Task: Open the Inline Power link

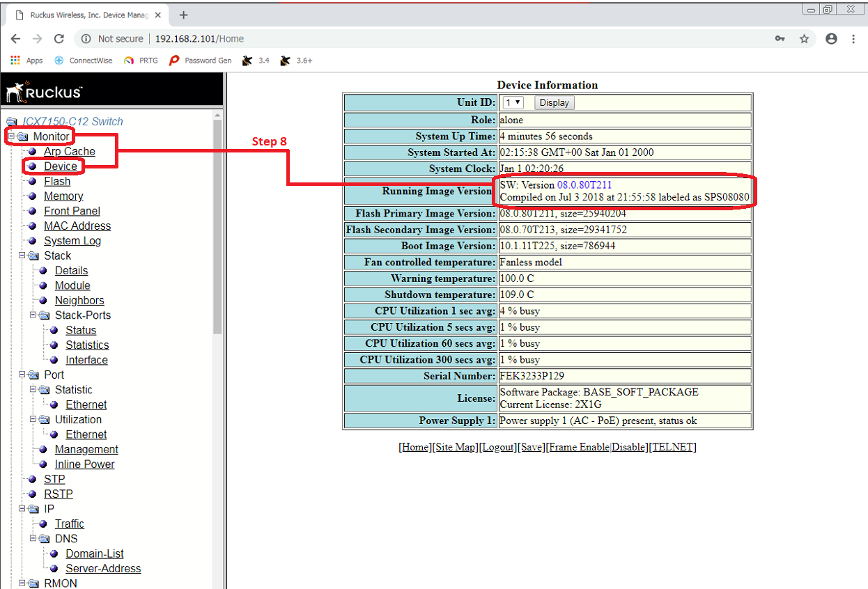Action: click(84, 464)
